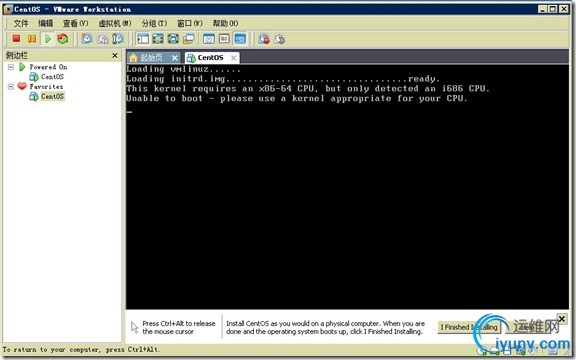This screenshot has width=576, height=360.
Task: Close the CentOS tab
Action: click(x=234, y=58)
